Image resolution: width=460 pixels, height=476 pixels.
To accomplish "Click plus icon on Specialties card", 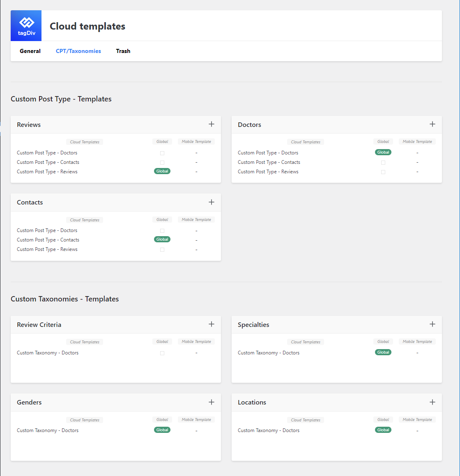I will [x=432, y=324].
